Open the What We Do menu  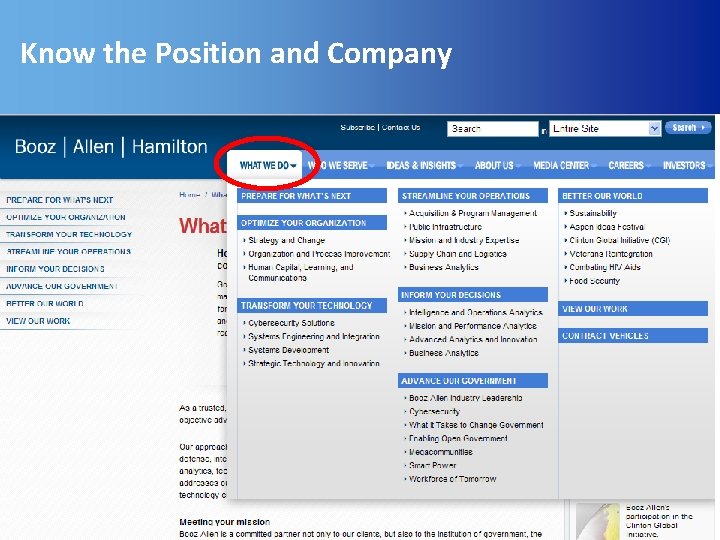(x=268, y=165)
